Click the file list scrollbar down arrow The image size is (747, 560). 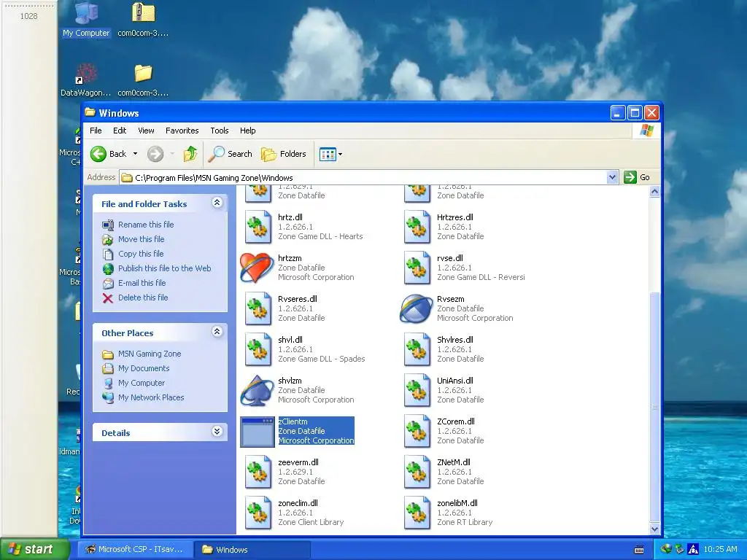click(654, 529)
